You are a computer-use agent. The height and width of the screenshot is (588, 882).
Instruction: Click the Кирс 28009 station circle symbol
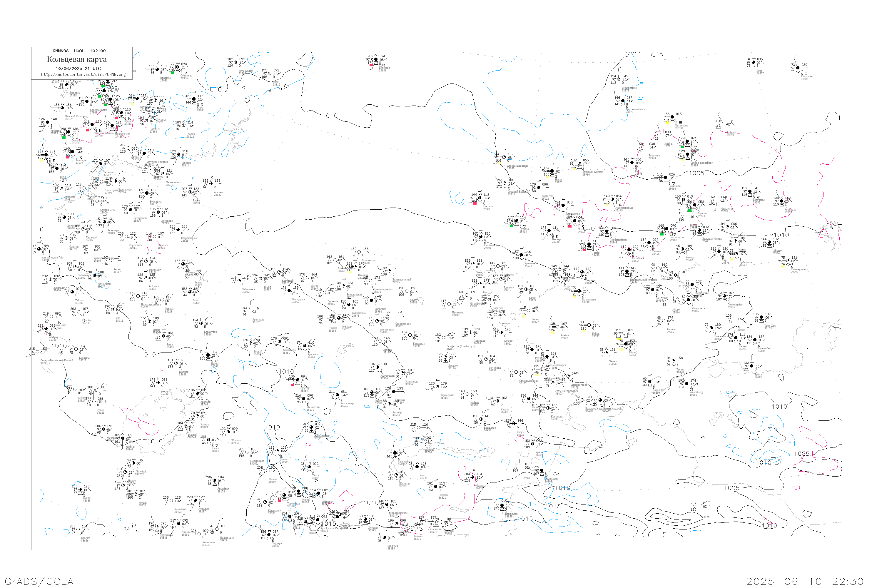194,99
